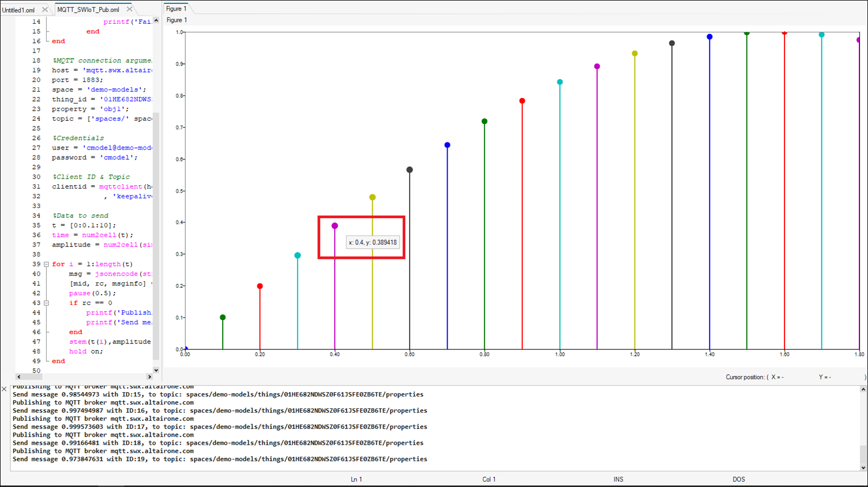Select the yellow stem marker at x 0.5

click(x=372, y=198)
